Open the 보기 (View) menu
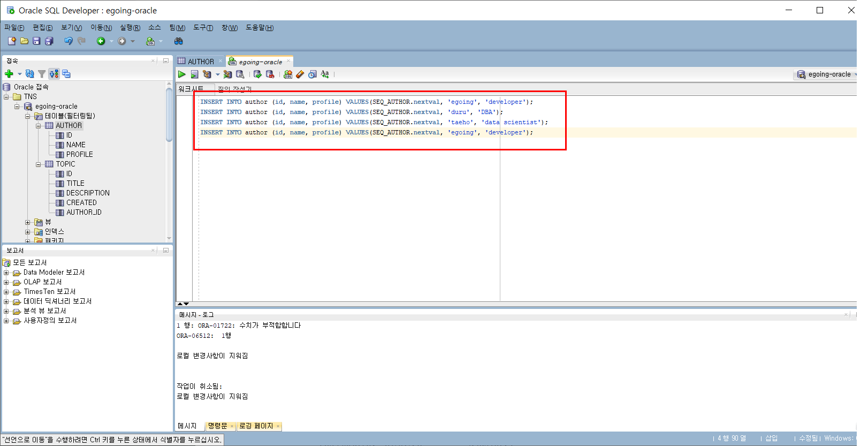 click(x=71, y=28)
